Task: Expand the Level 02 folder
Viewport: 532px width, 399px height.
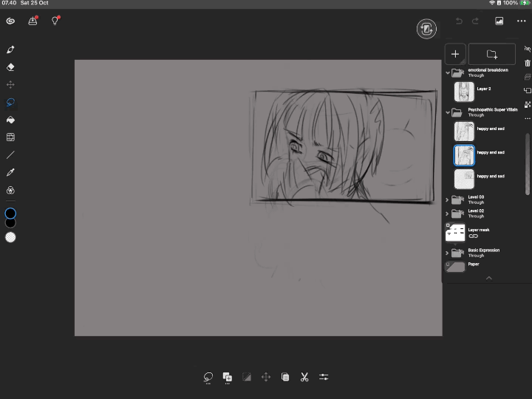Action: pos(447,214)
